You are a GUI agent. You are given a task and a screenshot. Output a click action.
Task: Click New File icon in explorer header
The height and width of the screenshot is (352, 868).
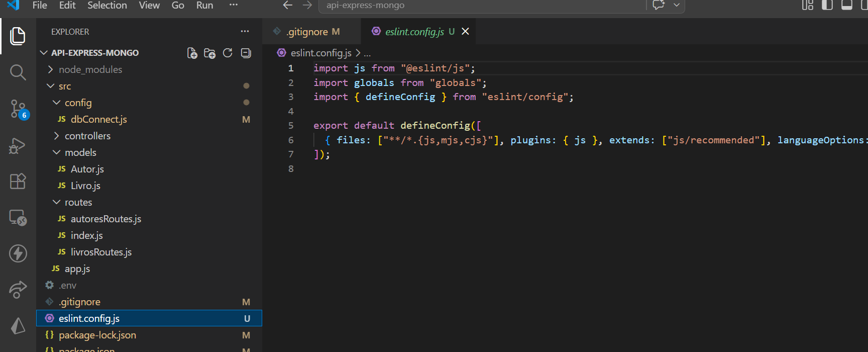(192, 53)
